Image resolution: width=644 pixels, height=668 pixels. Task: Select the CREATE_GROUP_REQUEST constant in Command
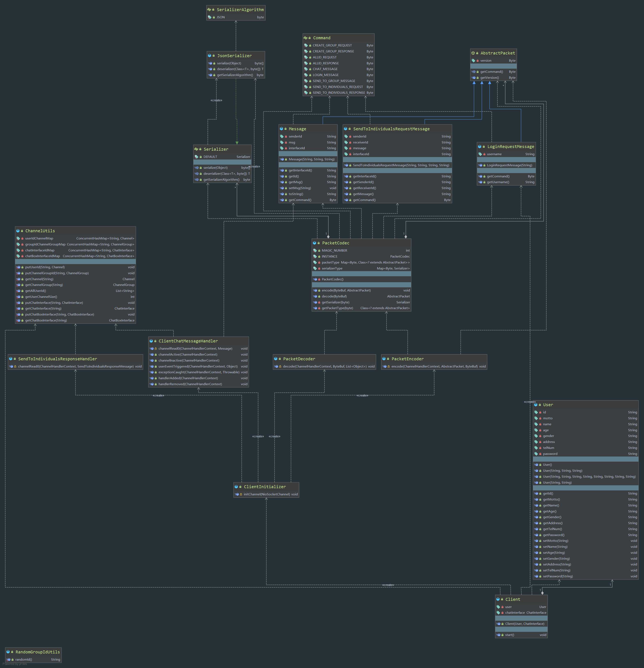(339, 45)
